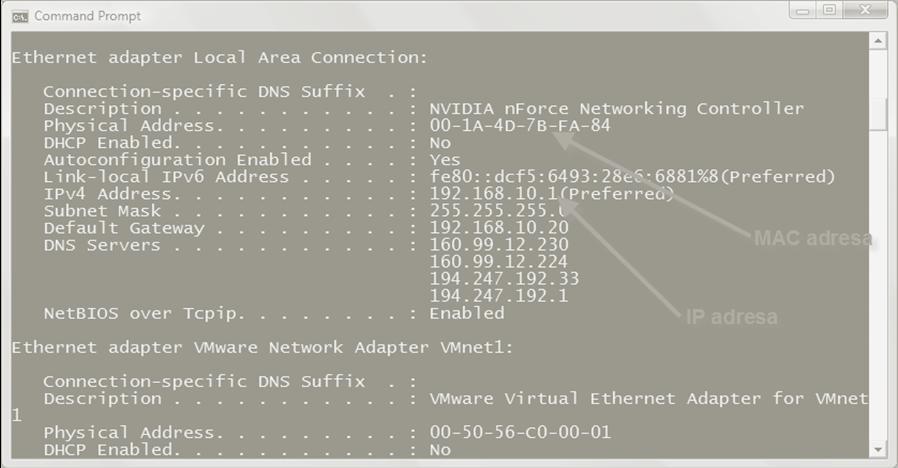Click Ethernet adapter VMware Network Adapter heading
898x468 pixels.
(x=262, y=347)
